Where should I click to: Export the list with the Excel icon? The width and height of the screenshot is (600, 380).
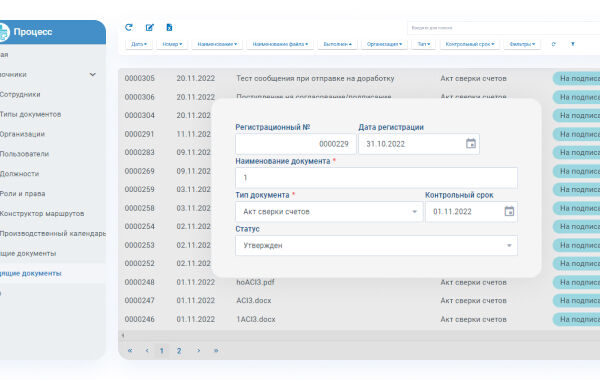coord(169,28)
